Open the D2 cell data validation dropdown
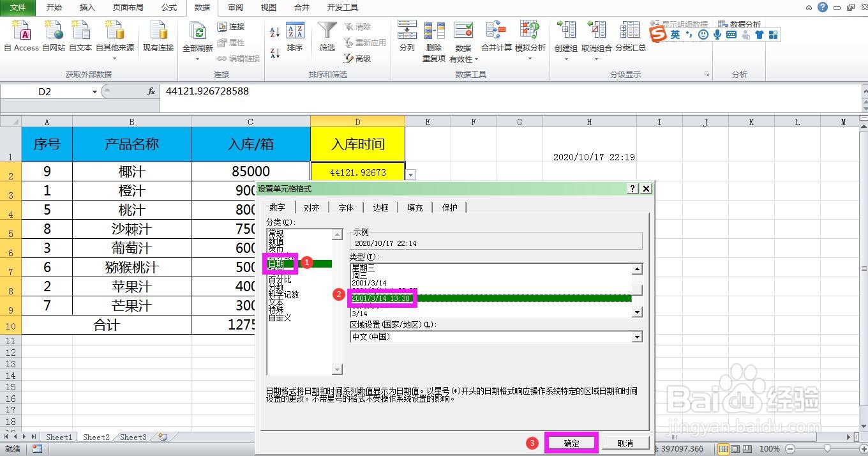Image resolution: width=868 pixels, height=456 pixels. 410,174
